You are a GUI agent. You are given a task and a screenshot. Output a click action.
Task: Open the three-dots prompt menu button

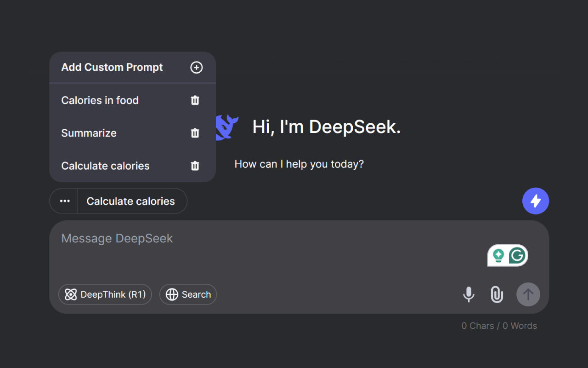pos(64,201)
